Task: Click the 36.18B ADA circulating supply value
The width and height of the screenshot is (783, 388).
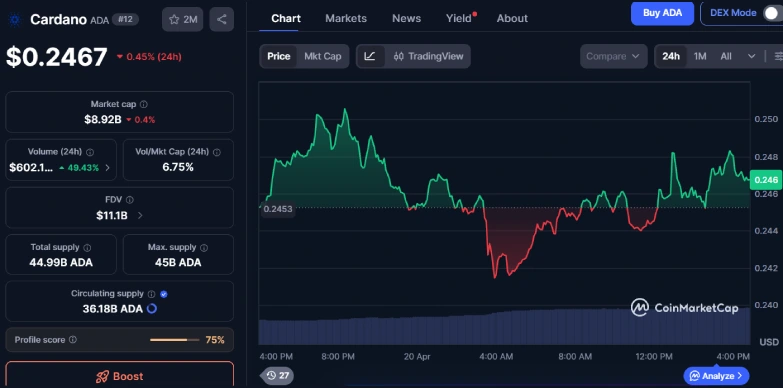Action: point(113,309)
